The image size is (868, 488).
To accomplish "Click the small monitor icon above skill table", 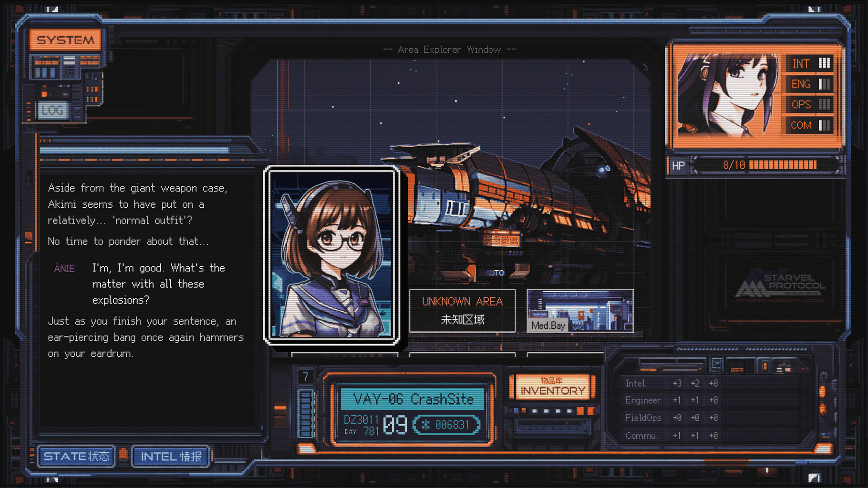I will point(716,365).
